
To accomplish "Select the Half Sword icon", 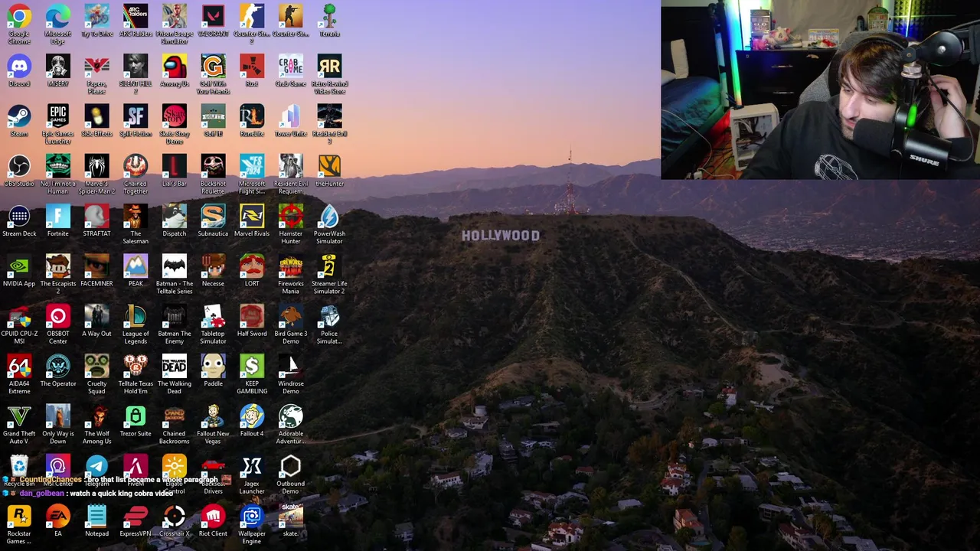I will (252, 317).
